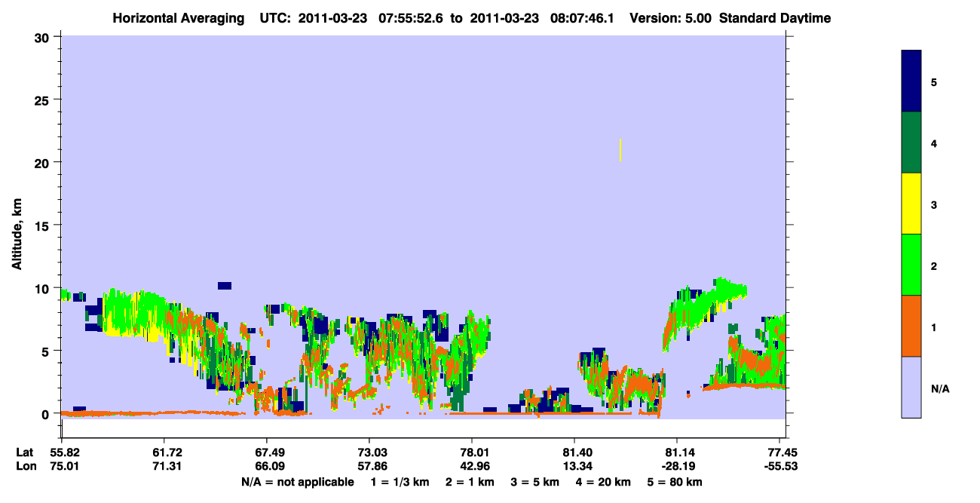Click the '2 = 1 km' legend entry
The height and width of the screenshot is (503, 980).
(470, 482)
